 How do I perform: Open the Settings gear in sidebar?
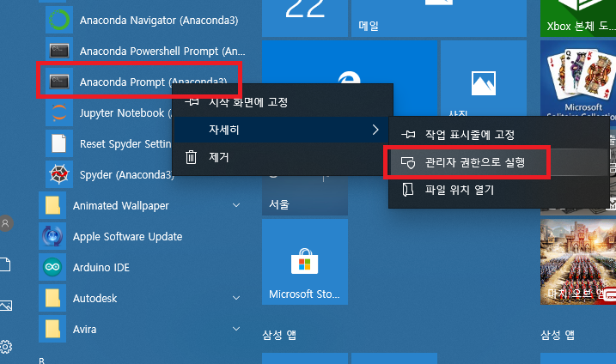coord(6,347)
